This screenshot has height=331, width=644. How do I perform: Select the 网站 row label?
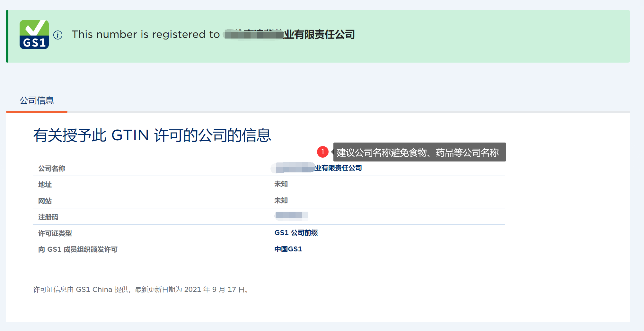pos(45,201)
